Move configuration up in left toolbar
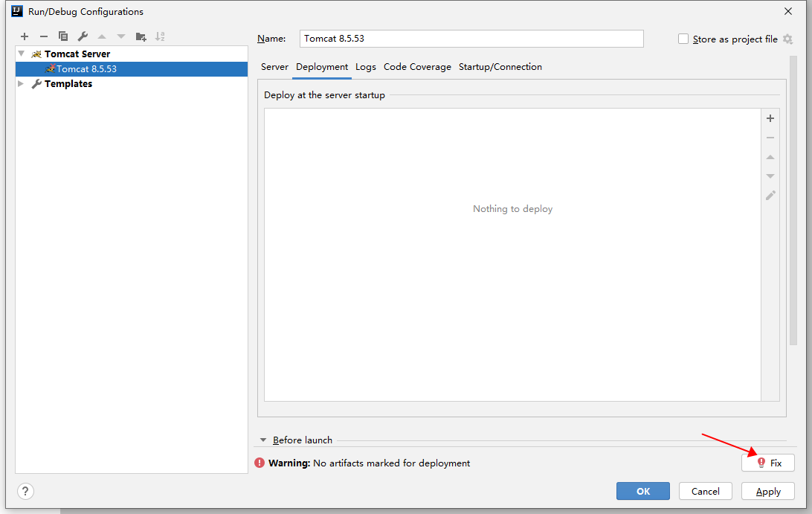The width and height of the screenshot is (812, 514). [102, 36]
